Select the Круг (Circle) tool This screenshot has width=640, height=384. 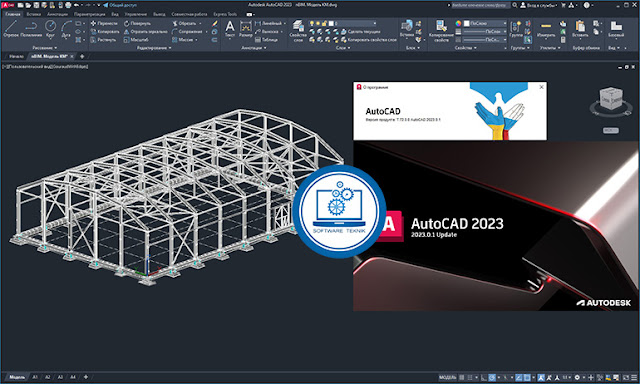click(50, 29)
